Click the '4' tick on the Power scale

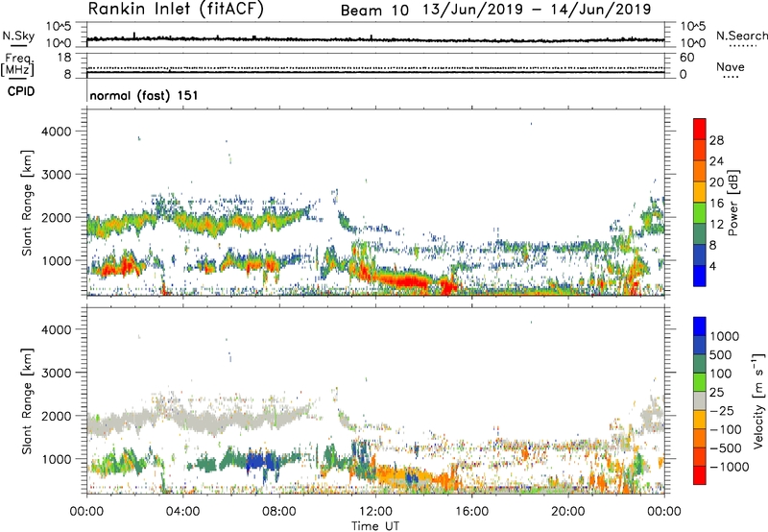point(712,266)
